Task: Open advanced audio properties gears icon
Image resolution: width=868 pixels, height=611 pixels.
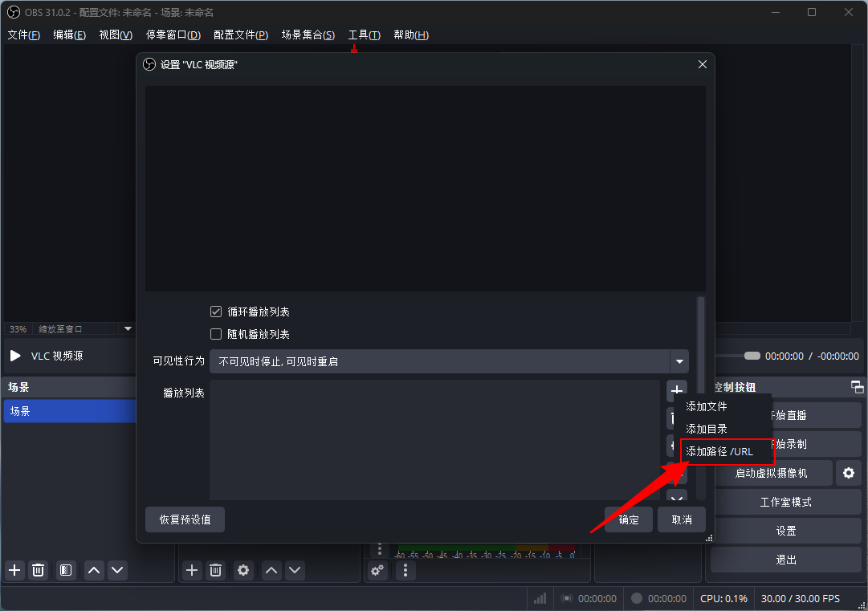Action: tap(377, 570)
